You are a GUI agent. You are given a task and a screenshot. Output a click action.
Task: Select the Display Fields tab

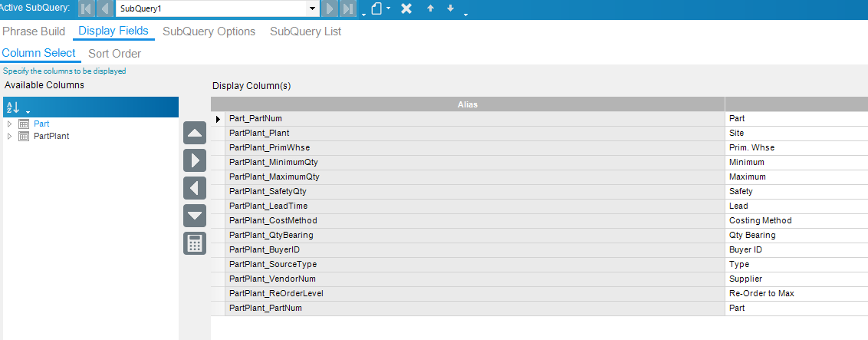[x=113, y=31]
